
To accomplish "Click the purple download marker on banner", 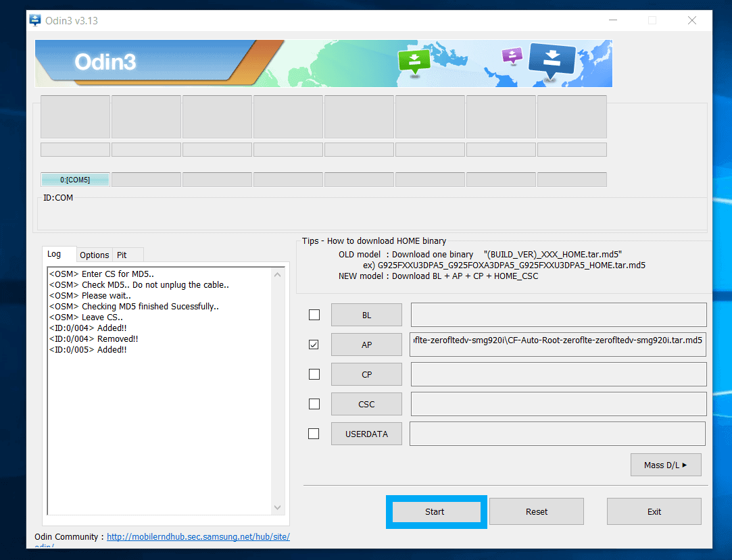I will click(512, 56).
